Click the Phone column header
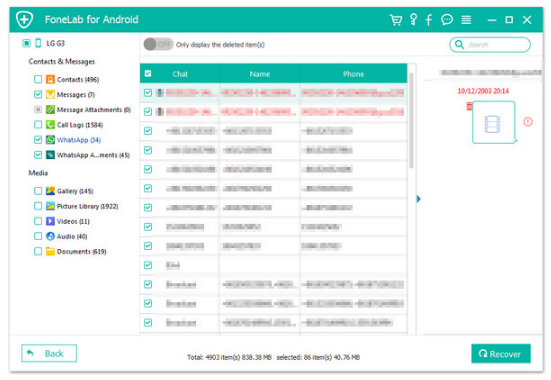This screenshot has width=551, height=380. tap(354, 74)
